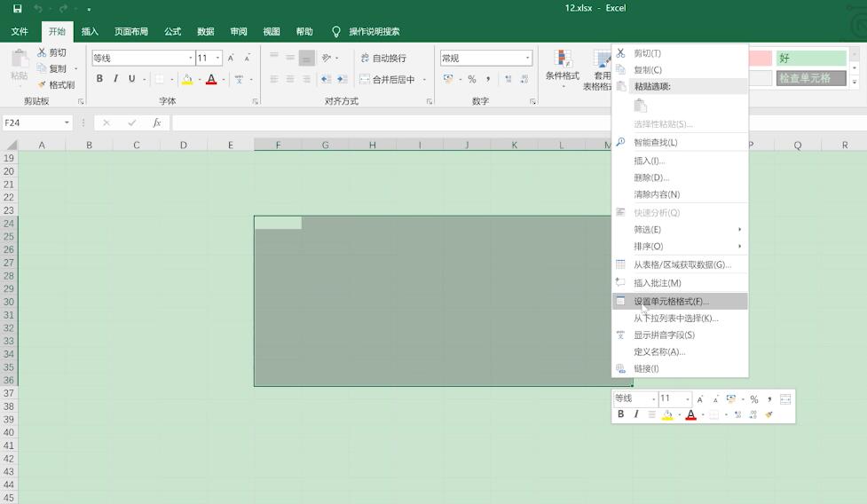Open the mini toolbar font size dropdown
Viewport: 867px width, 504px height.
(x=687, y=398)
